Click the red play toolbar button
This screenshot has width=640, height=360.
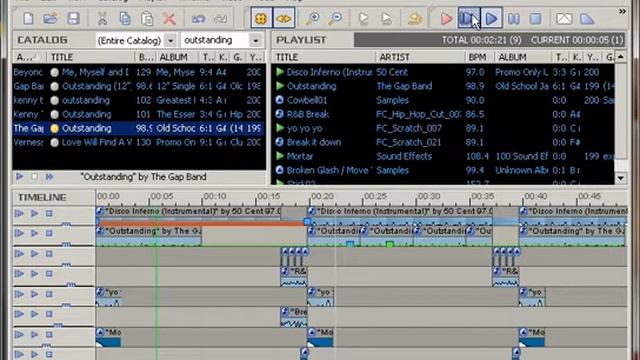pos(446,18)
